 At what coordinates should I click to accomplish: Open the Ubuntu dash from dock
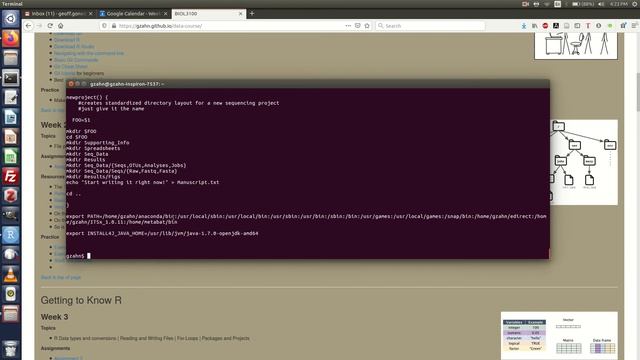tap(11, 18)
